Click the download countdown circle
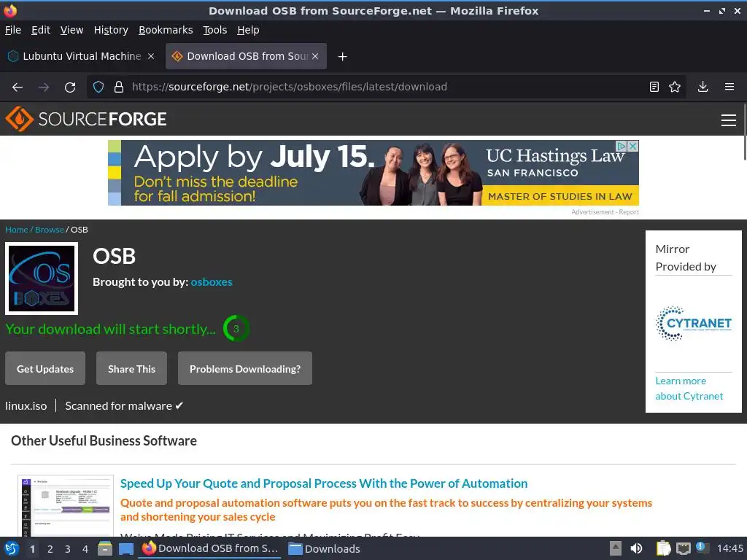The height and width of the screenshot is (560, 747). pyautogui.click(x=236, y=329)
